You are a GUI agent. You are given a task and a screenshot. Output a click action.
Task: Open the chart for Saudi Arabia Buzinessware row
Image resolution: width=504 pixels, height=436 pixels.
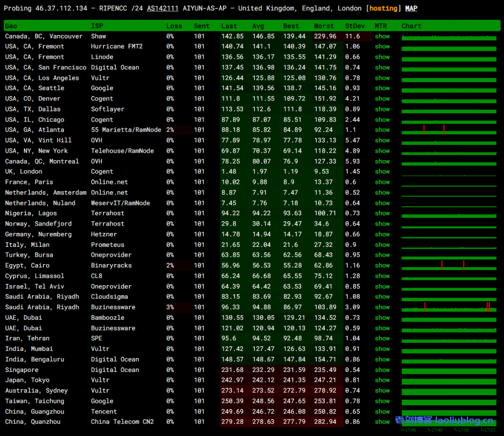tap(448, 307)
